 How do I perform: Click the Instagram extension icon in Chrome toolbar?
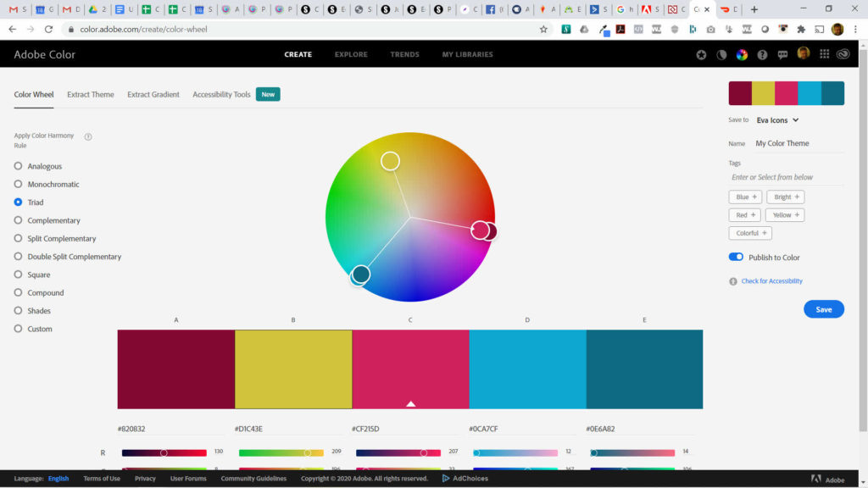click(782, 30)
